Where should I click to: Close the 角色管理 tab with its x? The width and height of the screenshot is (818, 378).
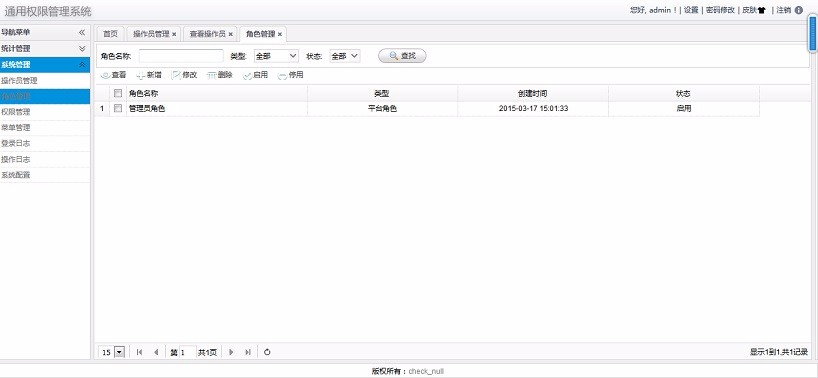(280, 34)
